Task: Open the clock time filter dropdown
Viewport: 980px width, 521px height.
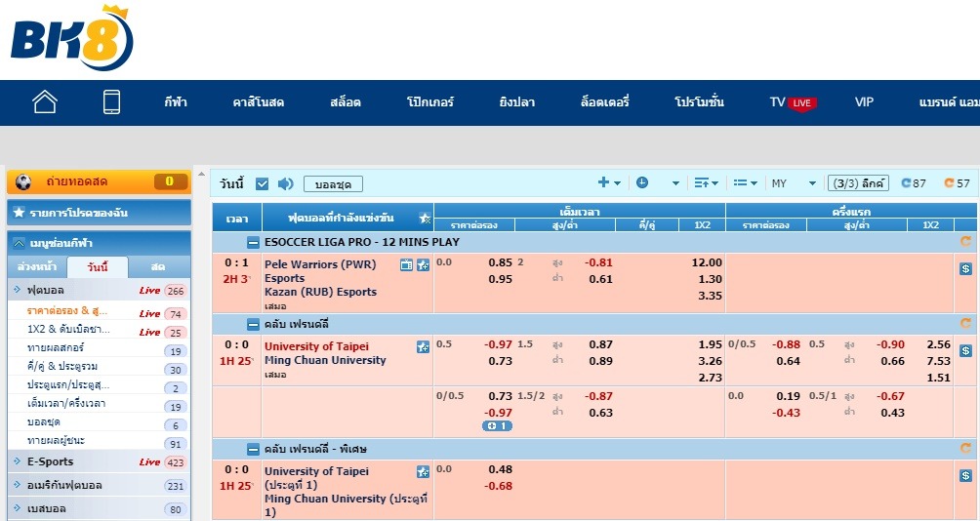Action: (657, 182)
